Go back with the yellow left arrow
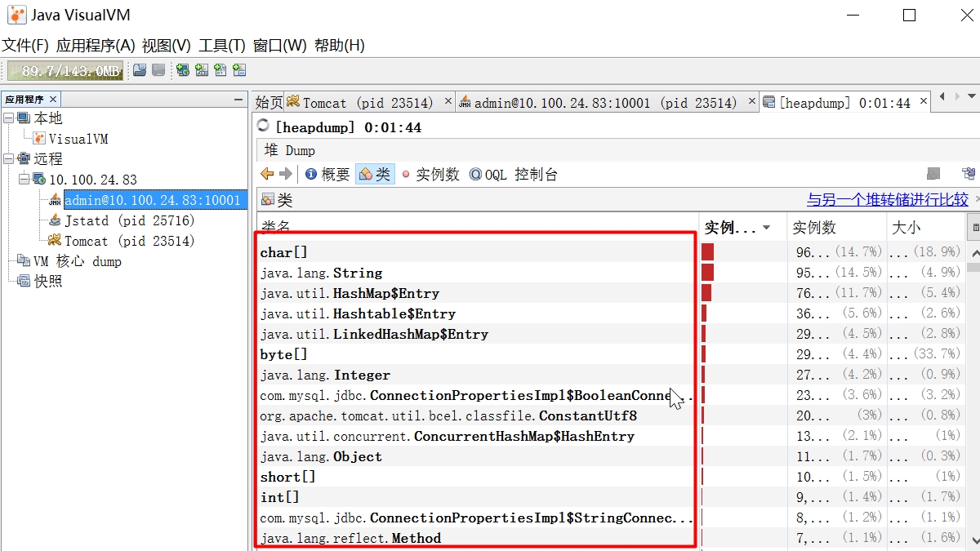Screen dimensions: 980x551 267,174
